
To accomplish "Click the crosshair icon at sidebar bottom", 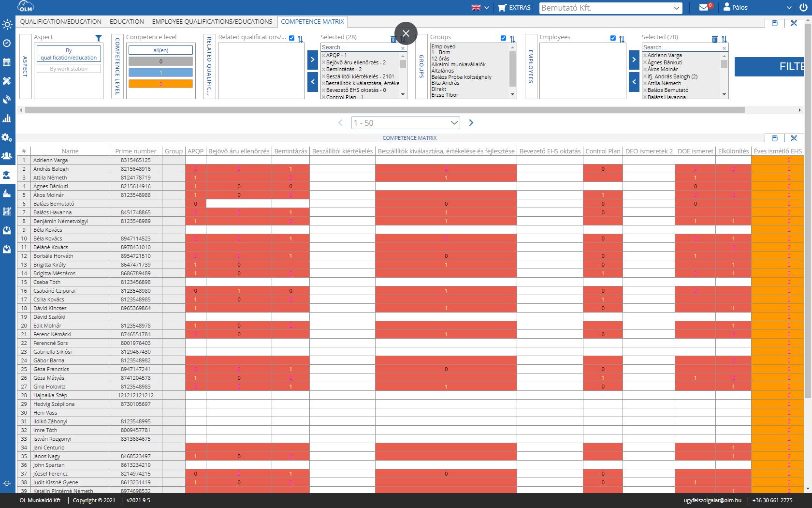I will click(7, 483).
